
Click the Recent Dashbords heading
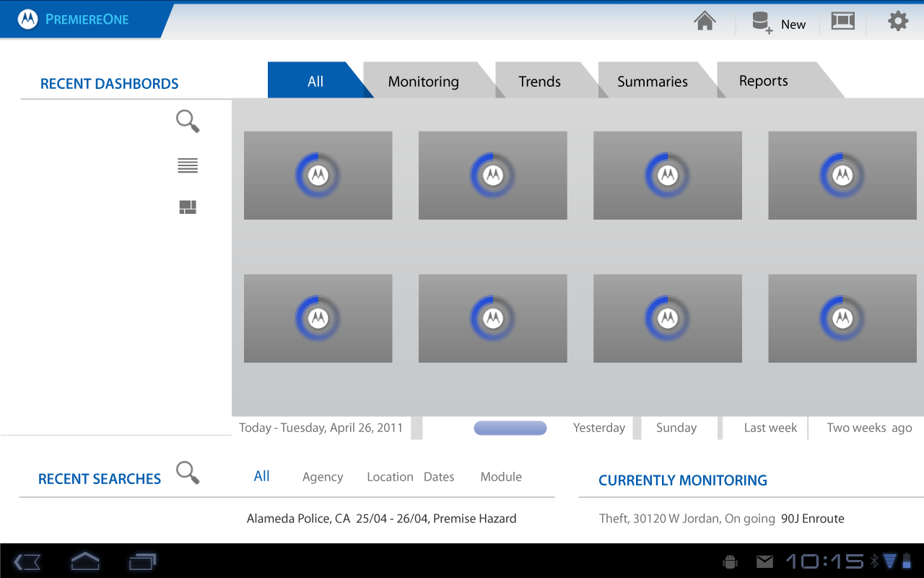click(109, 84)
